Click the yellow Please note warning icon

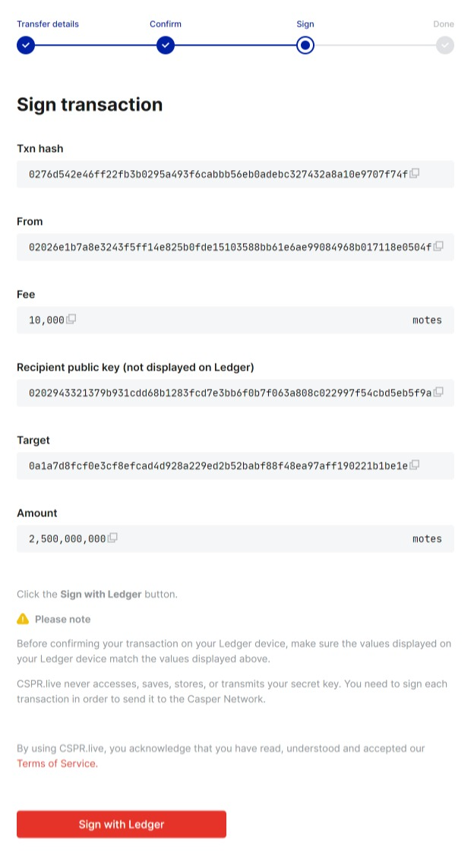click(x=23, y=619)
